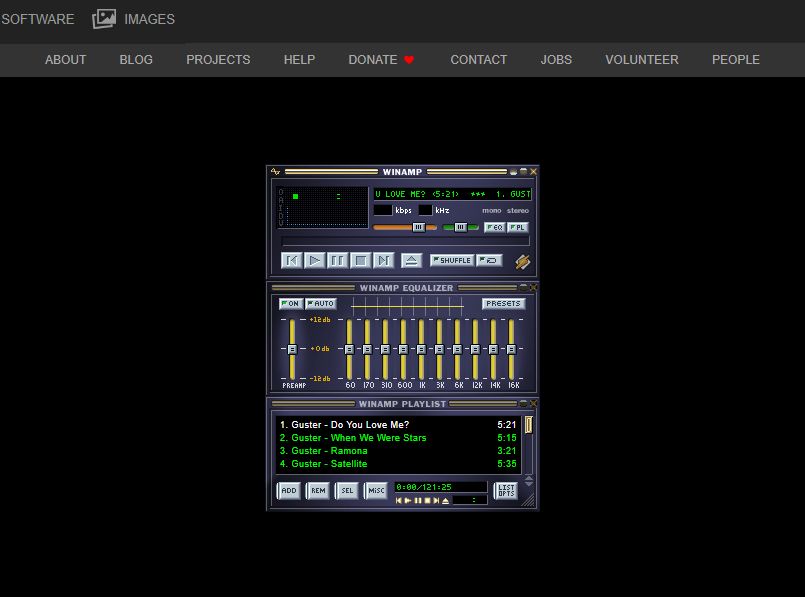Open the LIST OPTS menu in the playlist

(506, 491)
